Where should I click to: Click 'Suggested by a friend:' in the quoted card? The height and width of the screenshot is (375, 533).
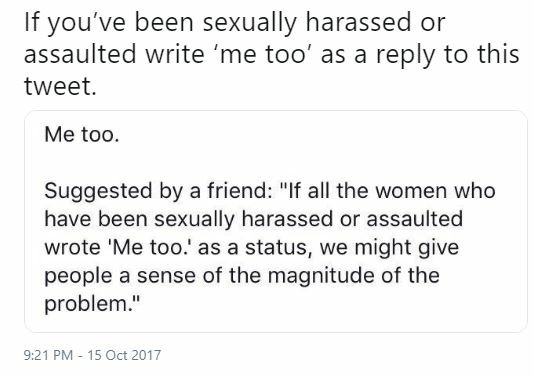tap(158, 191)
